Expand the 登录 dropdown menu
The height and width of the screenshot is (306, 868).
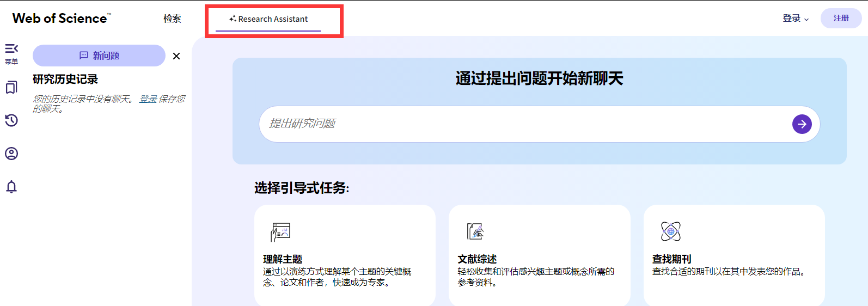point(796,19)
